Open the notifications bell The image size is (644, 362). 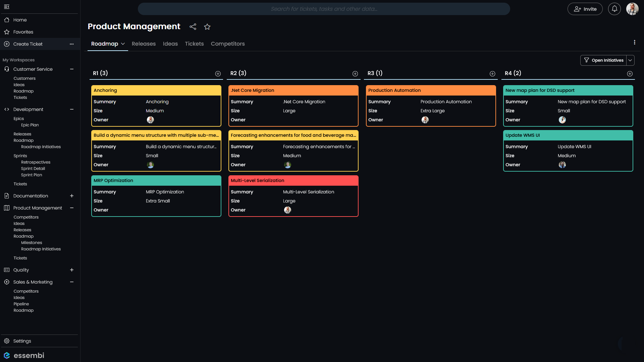614,9
